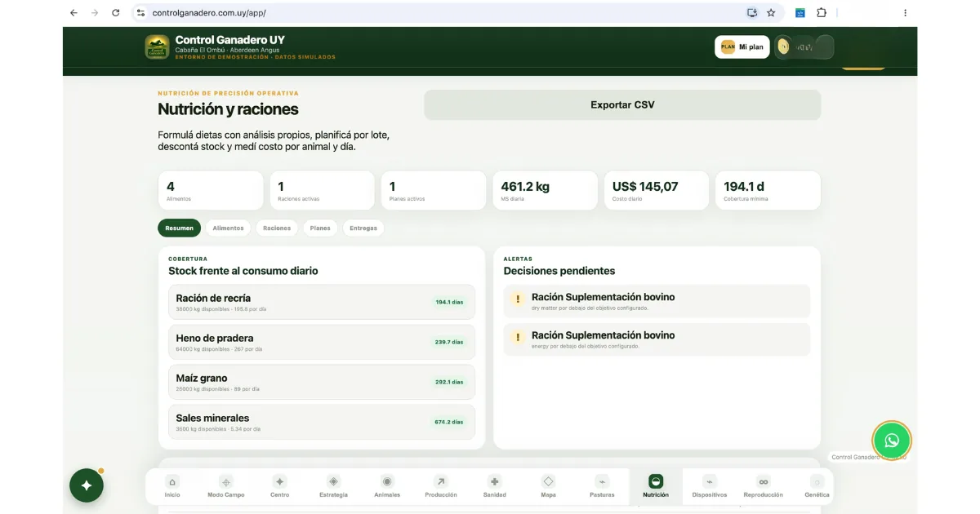Open the Inicio home icon in bottom navigation

[171, 481]
